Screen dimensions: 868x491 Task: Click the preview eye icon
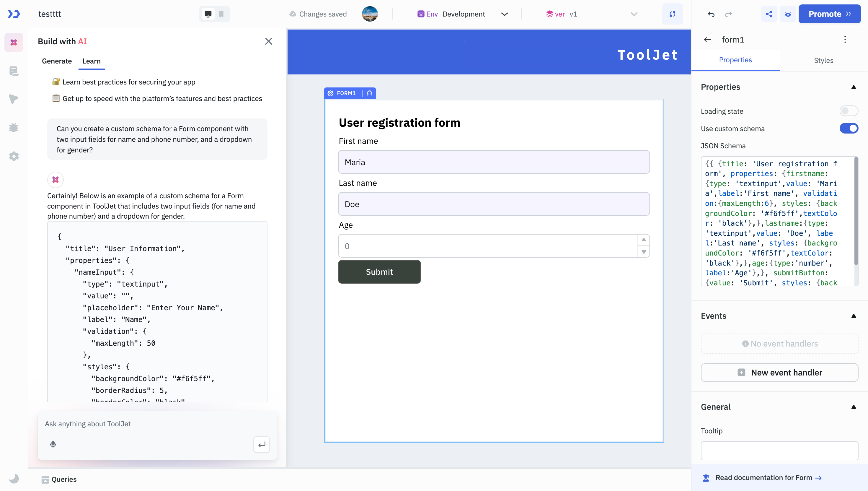(x=788, y=14)
